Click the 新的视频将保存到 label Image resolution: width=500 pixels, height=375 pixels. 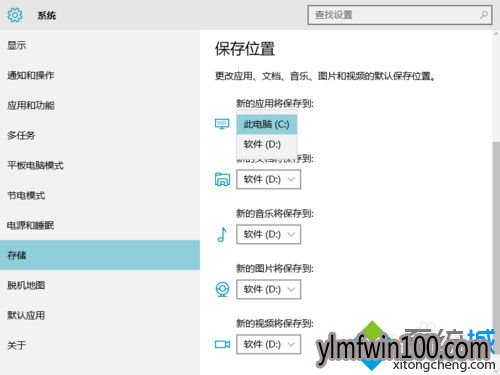[x=275, y=323]
